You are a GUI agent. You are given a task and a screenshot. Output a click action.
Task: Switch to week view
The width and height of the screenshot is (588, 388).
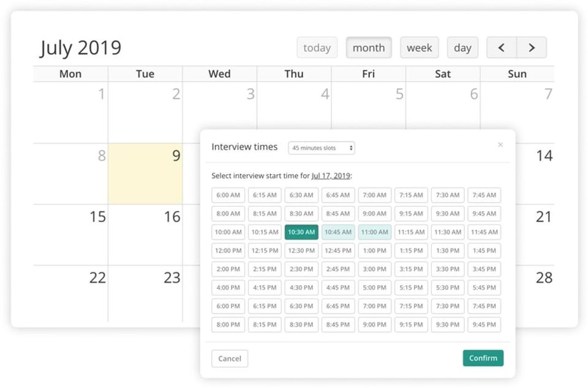coord(420,48)
